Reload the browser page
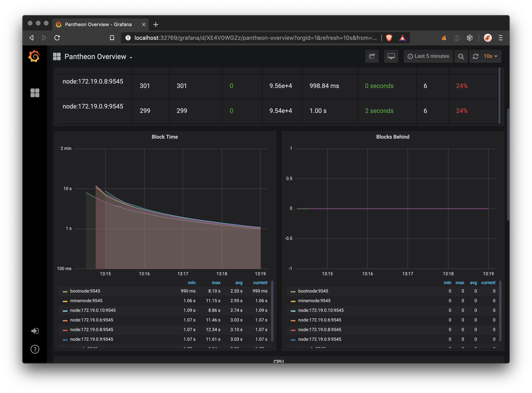The height and width of the screenshot is (393, 532). pyautogui.click(x=57, y=38)
